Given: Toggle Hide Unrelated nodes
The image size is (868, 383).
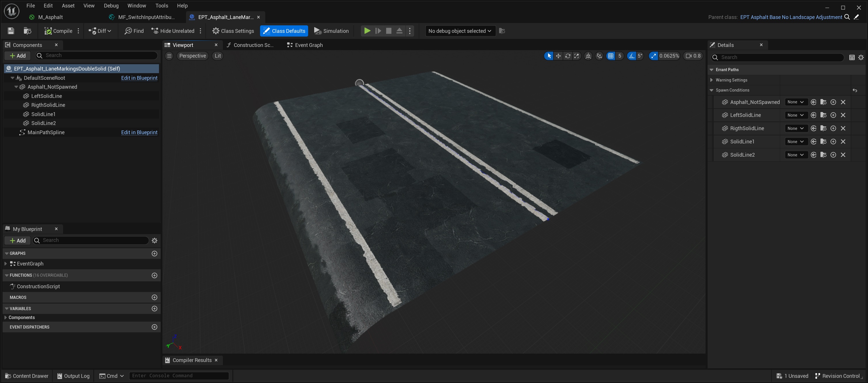Looking at the screenshot, I should [x=173, y=31].
